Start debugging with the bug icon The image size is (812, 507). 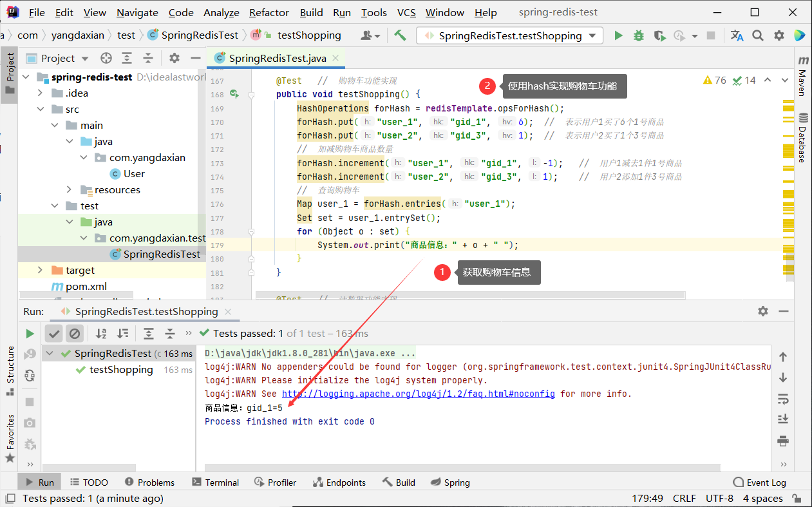pyautogui.click(x=639, y=35)
